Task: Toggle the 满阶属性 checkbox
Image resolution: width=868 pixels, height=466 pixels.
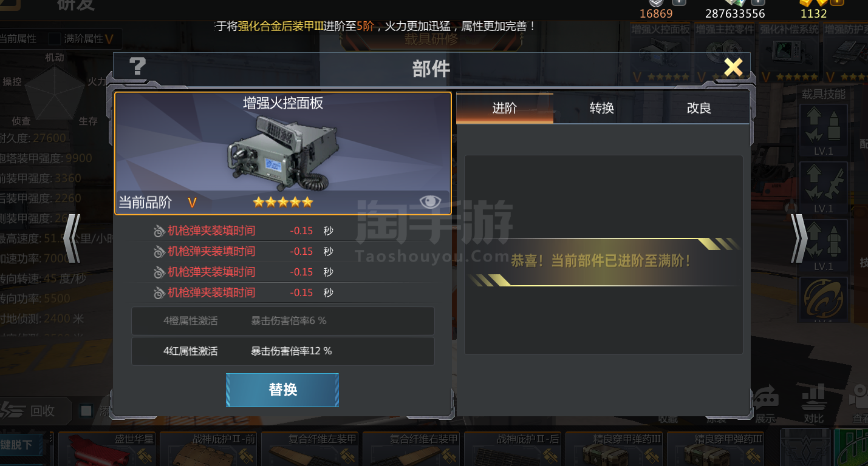Action: pyautogui.click(x=55, y=39)
